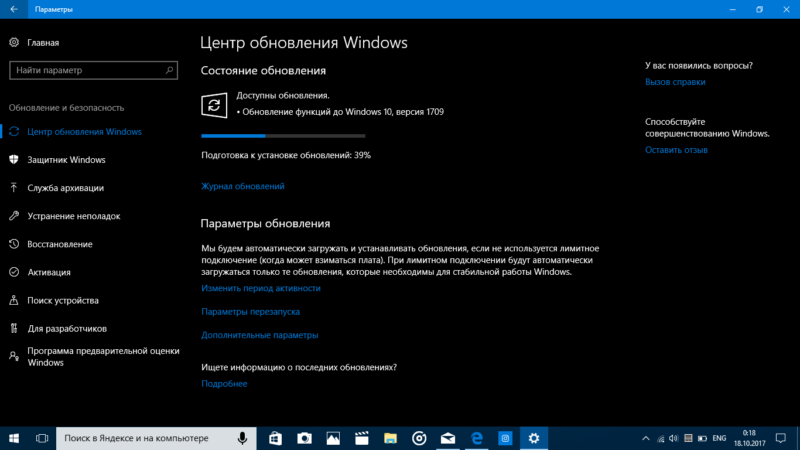Click the search magnifier in Найти параметр

coord(169,70)
